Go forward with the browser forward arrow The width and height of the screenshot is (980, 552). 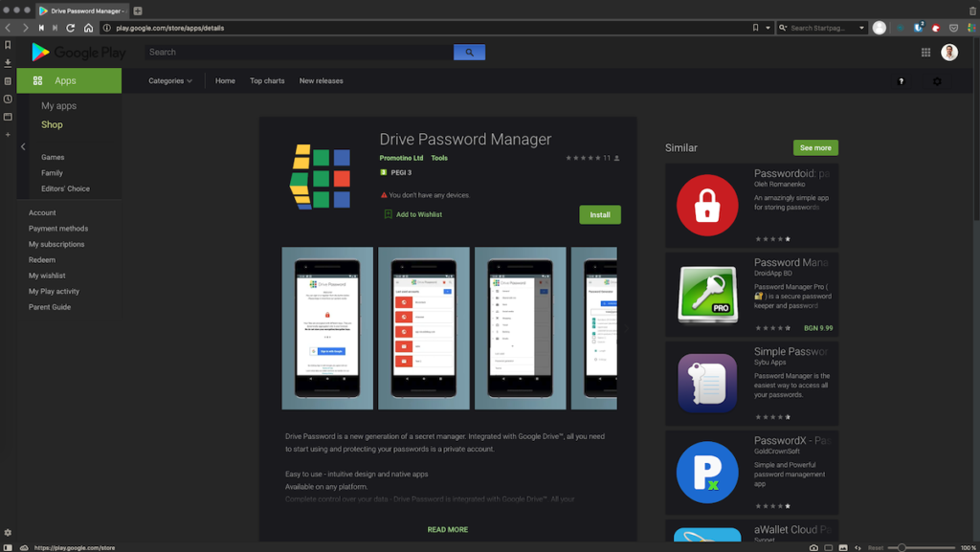pyautogui.click(x=25, y=28)
